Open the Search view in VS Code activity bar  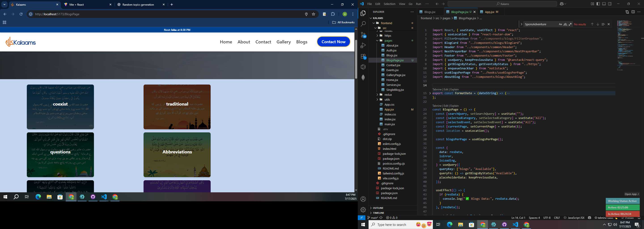click(x=363, y=24)
